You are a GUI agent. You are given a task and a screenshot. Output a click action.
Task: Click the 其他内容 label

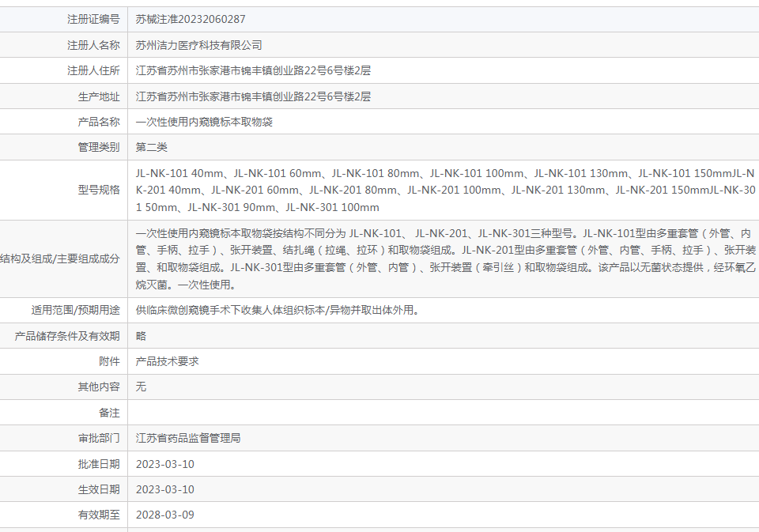coord(99,387)
